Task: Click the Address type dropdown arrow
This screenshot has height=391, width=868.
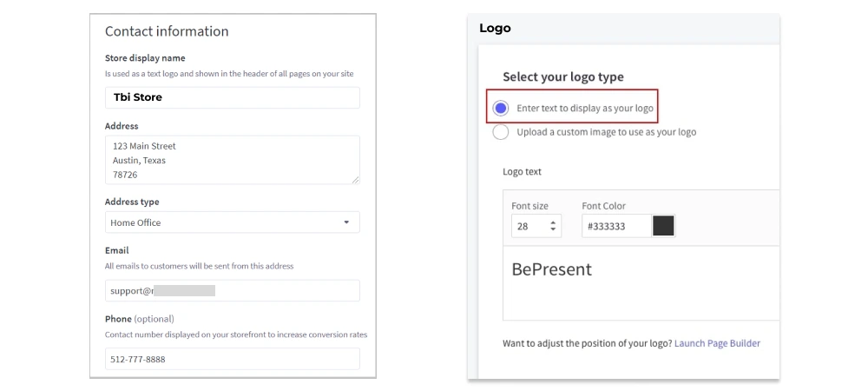Action: coord(346,222)
